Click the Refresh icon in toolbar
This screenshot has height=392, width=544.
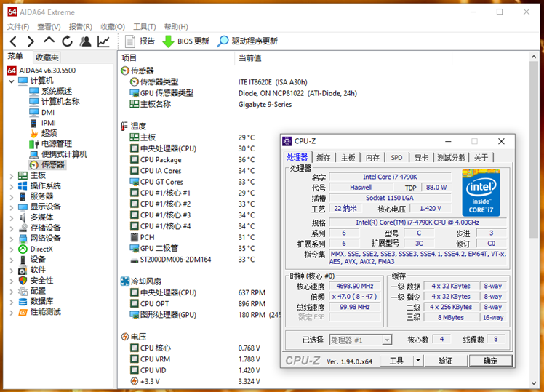[67, 41]
